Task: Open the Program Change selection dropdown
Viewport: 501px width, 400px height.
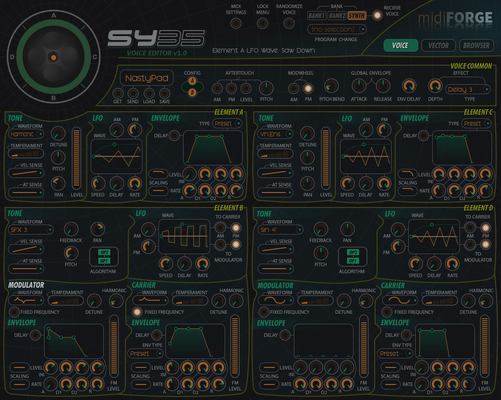Action: click(x=337, y=29)
